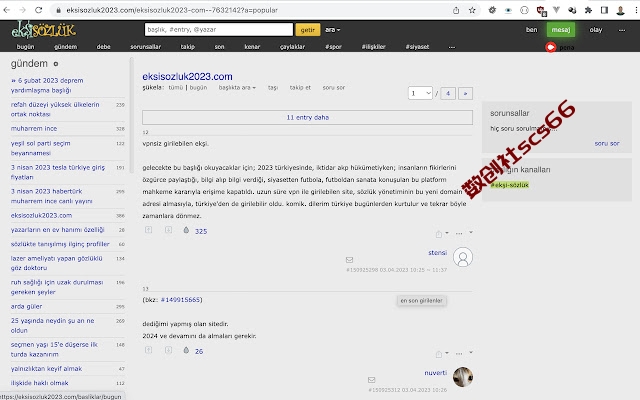640x400 pixels.
Task: Go to next page with » button
Action: tap(465, 93)
